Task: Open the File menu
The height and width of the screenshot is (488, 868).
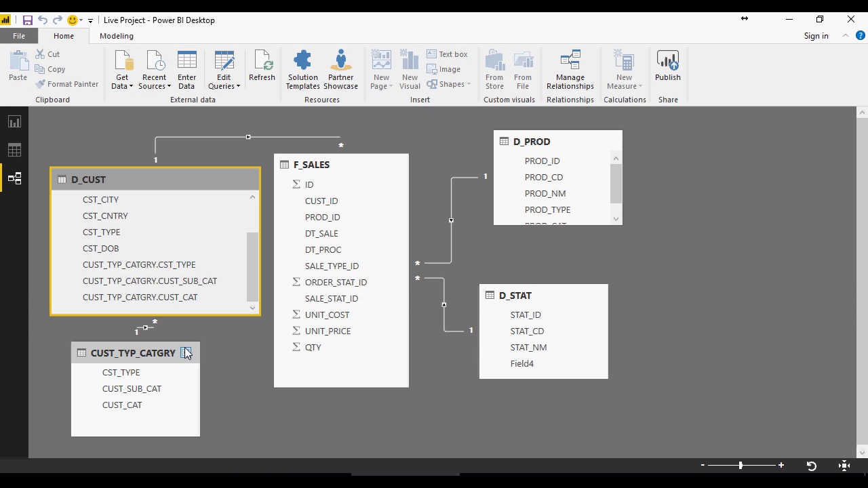Action: click(19, 36)
